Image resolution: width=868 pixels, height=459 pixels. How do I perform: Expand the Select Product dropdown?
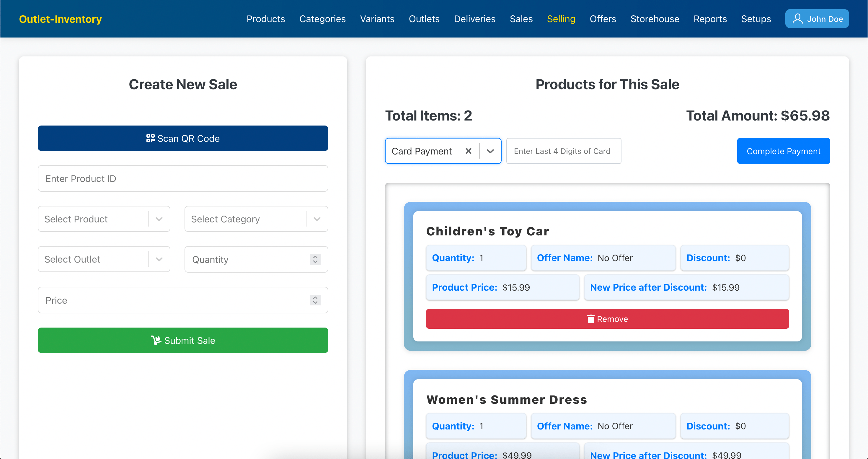[x=159, y=219]
